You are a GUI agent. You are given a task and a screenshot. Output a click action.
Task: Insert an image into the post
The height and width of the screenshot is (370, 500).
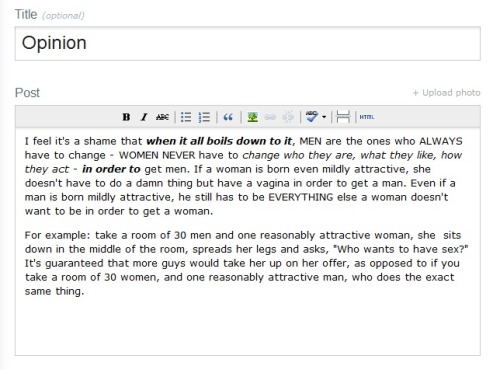pyautogui.click(x=252, y=117)
